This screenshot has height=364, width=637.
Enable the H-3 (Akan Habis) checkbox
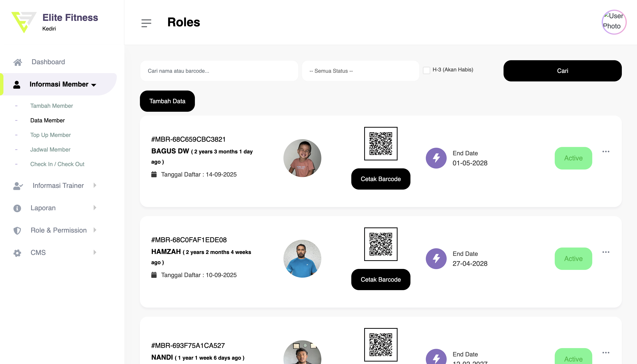point(426,70)
